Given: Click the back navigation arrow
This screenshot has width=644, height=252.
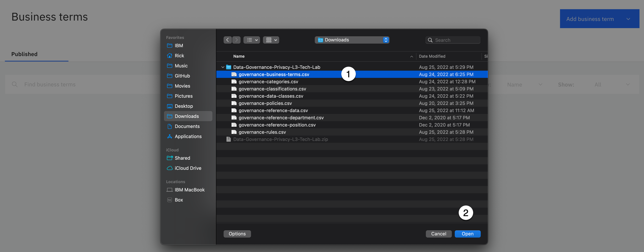Looking at the screenshot, I should pos(227,40).
